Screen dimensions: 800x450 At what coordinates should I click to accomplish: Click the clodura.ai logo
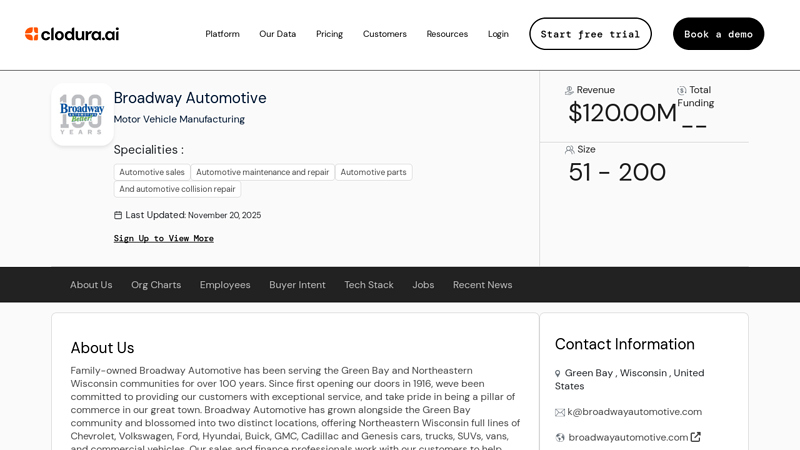tap(72, 34)
